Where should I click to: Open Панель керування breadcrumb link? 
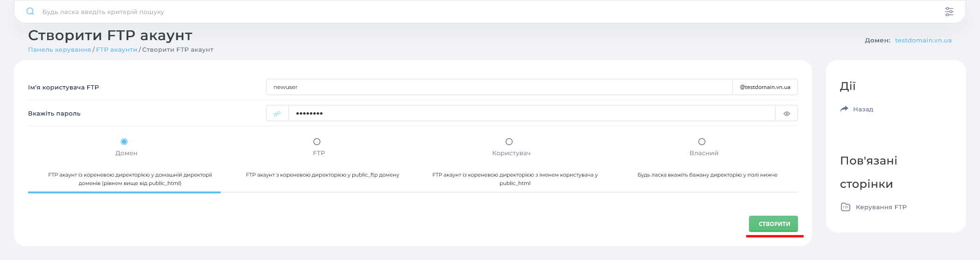[x=59, y=50]
